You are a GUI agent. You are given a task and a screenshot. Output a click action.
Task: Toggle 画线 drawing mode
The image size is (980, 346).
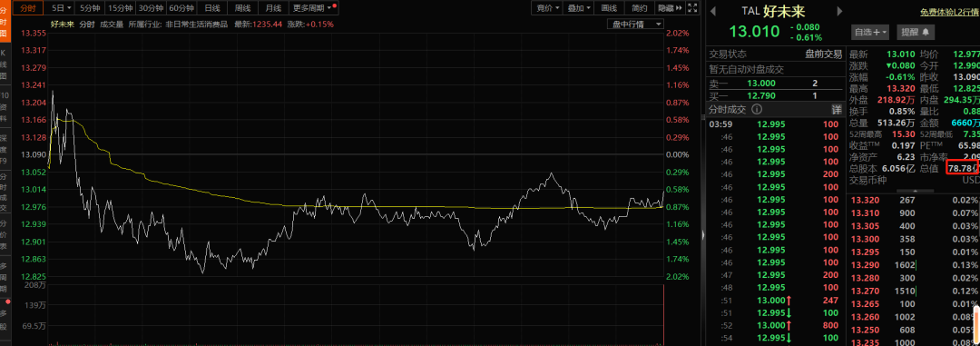point(609,8)
